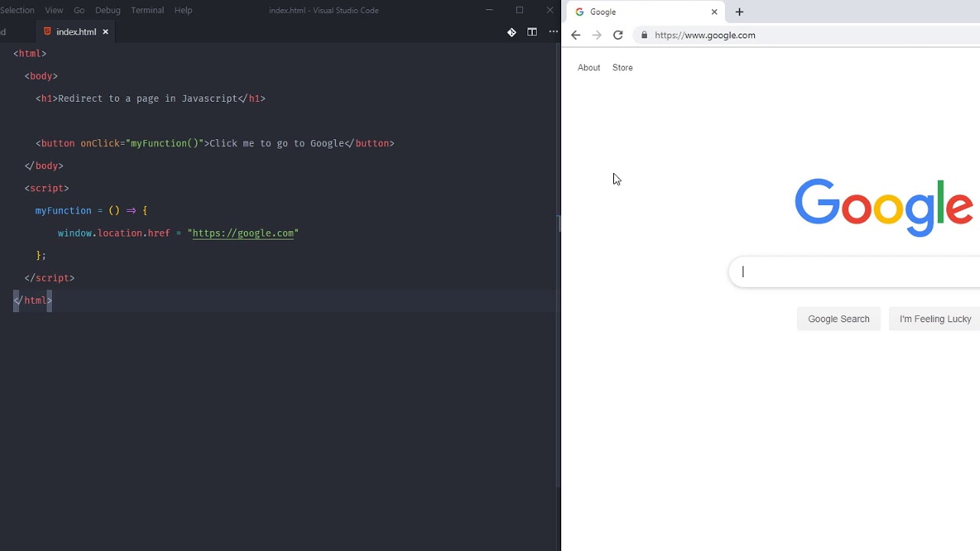Close the index.html editor tab

coord(106,31)
